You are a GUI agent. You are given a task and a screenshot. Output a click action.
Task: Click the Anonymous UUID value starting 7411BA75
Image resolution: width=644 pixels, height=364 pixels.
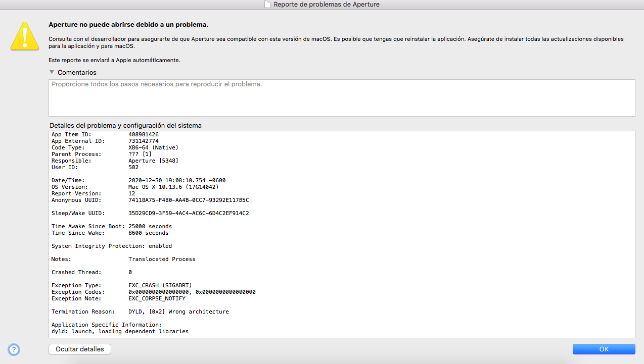click(189, 200)
